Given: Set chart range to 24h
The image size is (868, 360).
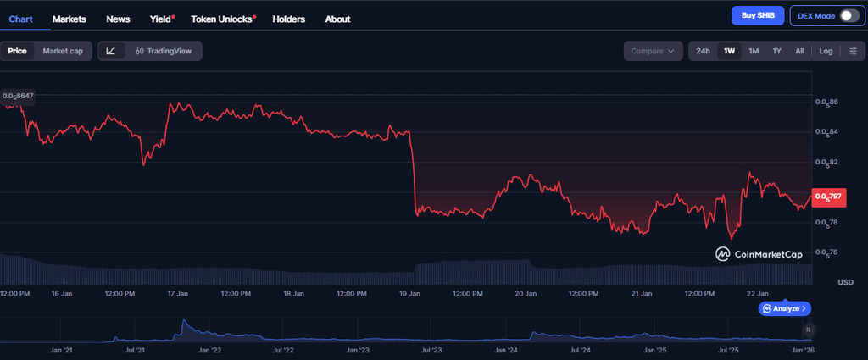Looking at the screenshot, I should click(703, 51).
